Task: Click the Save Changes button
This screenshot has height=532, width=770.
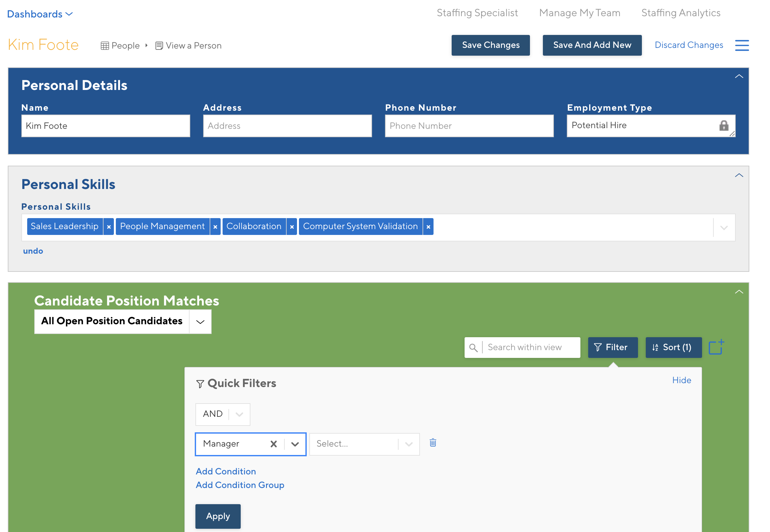Action: click(x=490, y=45)
